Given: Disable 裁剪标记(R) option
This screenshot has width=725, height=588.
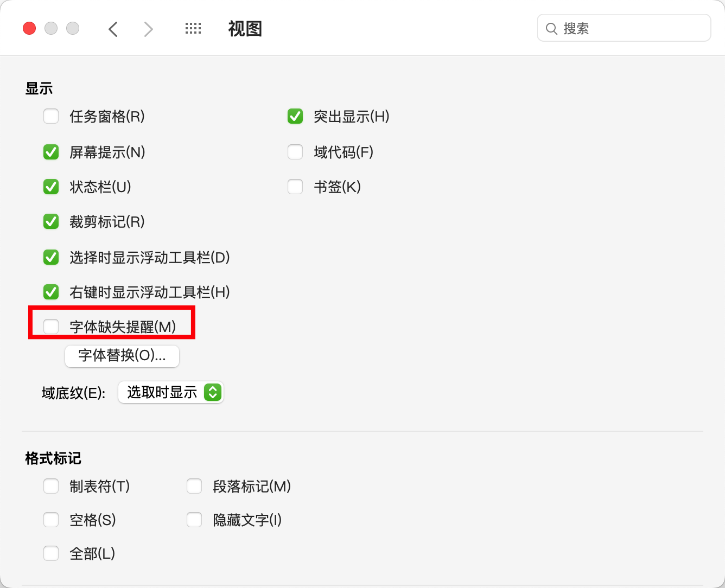Looking at the screenshot, I should pos(51,221).
